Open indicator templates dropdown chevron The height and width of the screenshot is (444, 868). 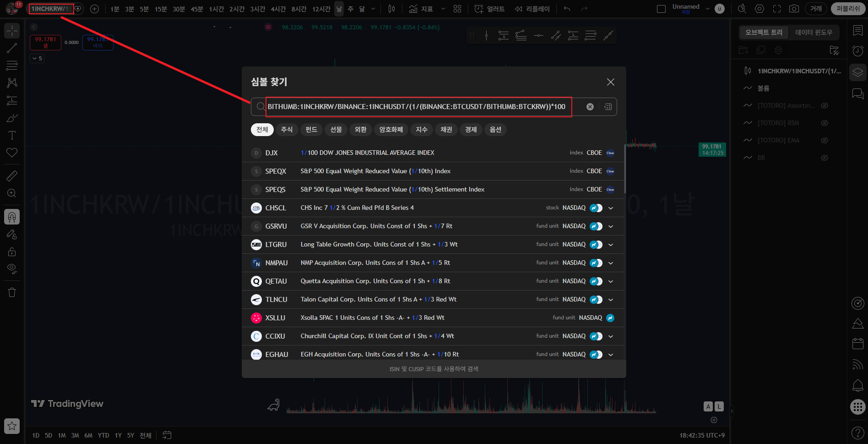point(443,9)
